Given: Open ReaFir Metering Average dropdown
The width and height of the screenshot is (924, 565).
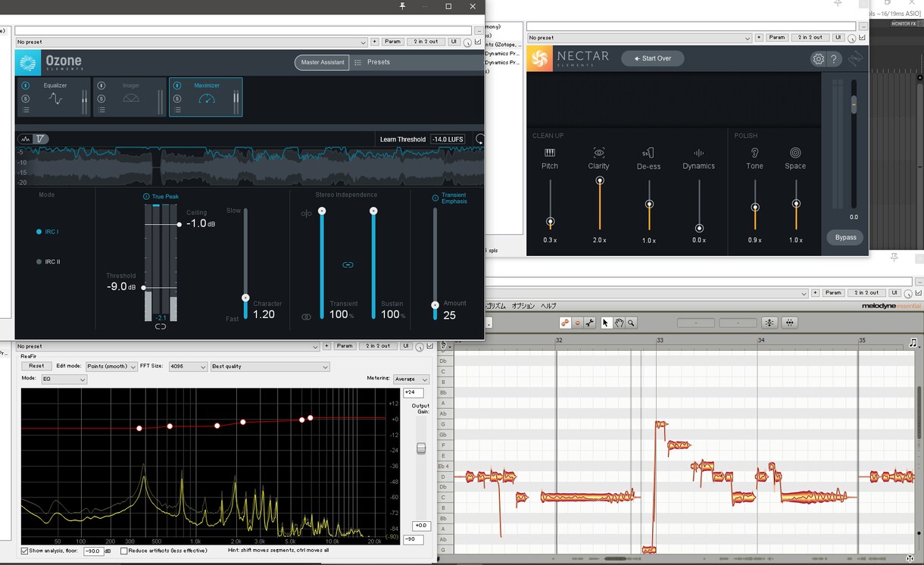Looking at the screenshot, I should click(x=411, y=379).
